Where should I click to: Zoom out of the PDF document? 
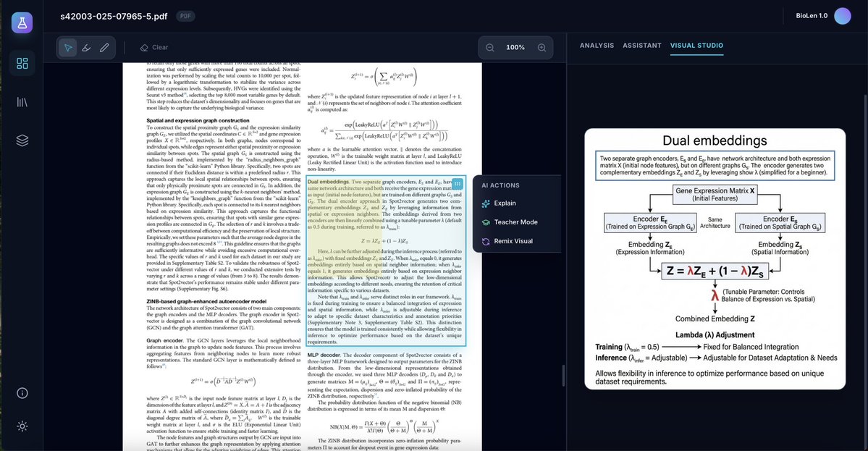coord(490,47)
